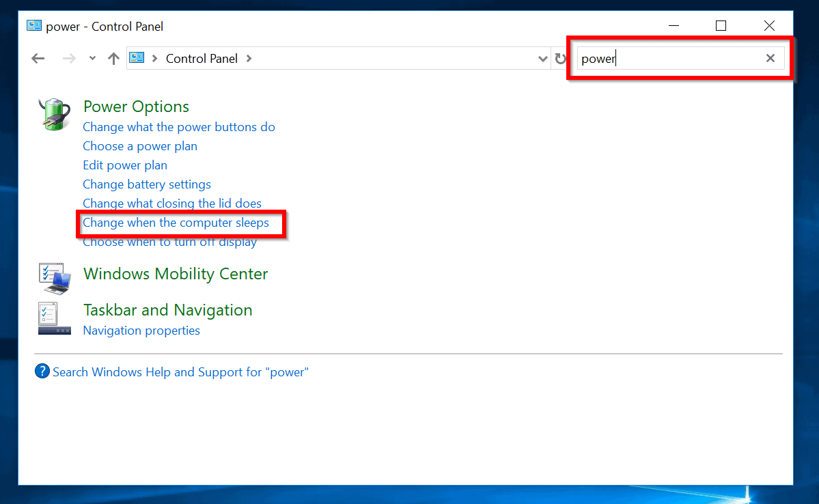
Task: Open Power Options
Action: (135, 107)
